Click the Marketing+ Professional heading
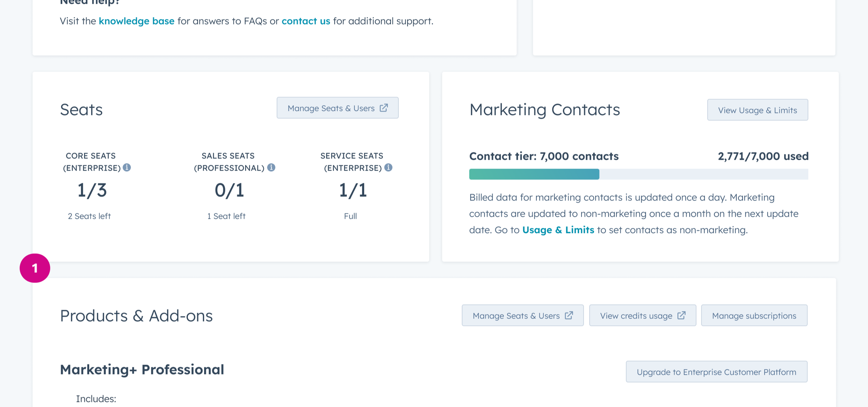868x407 pixels. 142,369
